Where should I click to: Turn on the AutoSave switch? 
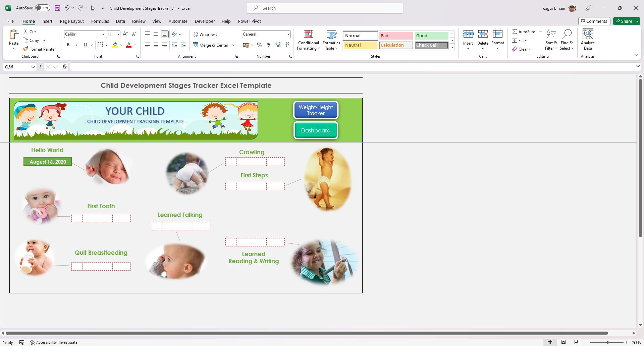coord(43,7)
